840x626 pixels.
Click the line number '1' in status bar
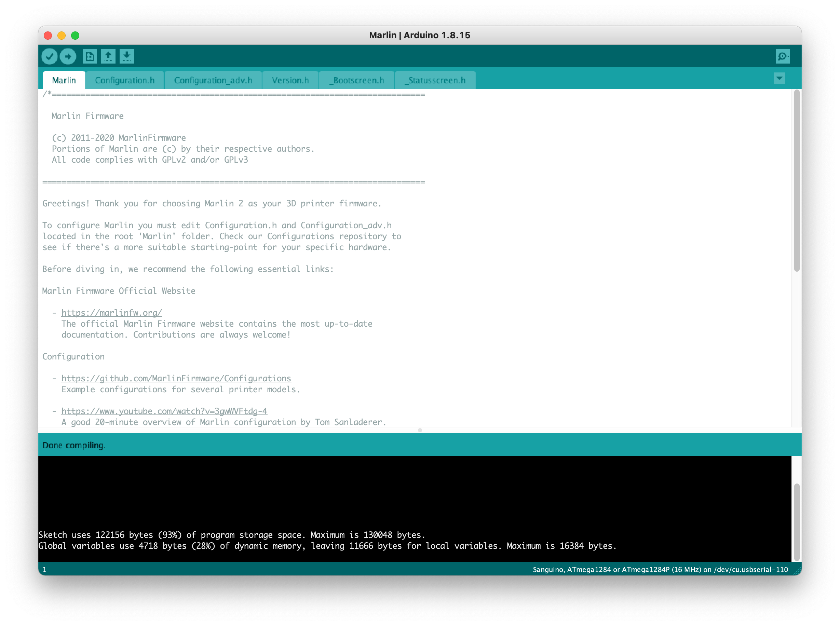point(45,570)
